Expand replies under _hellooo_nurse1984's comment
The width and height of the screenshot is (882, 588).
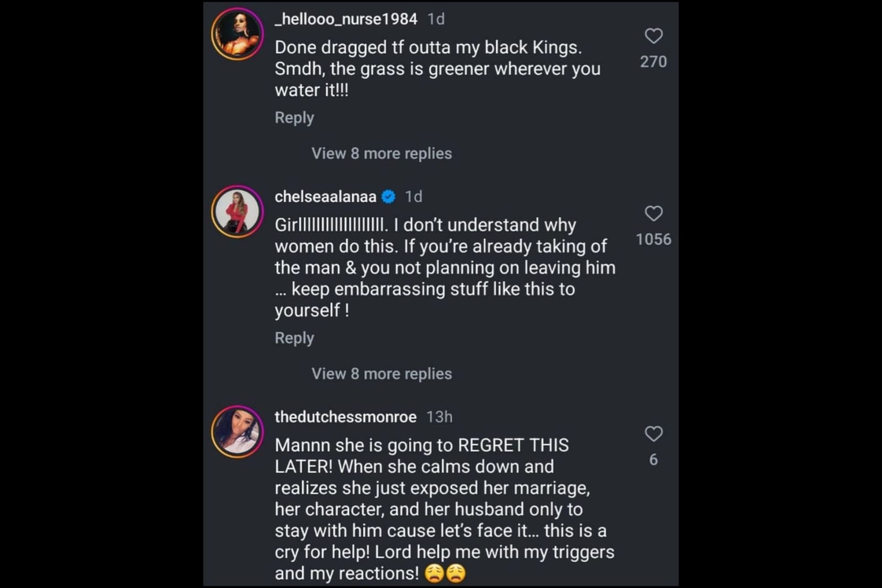coord(381,153)
